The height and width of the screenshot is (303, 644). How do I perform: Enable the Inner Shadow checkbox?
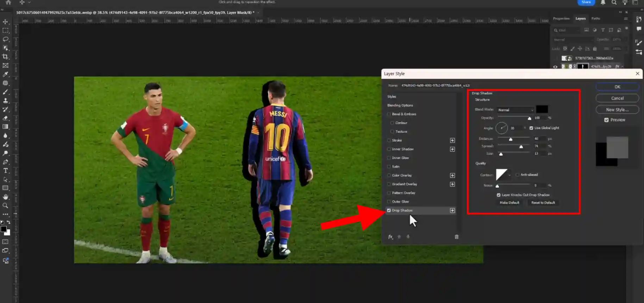pyautogui.click(x=389, y=149)
